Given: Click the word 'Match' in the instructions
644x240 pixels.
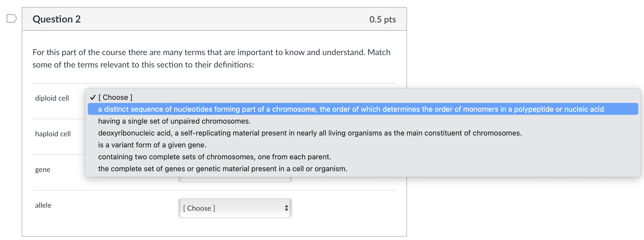Looking at the screenshot, I should point(379,52).
